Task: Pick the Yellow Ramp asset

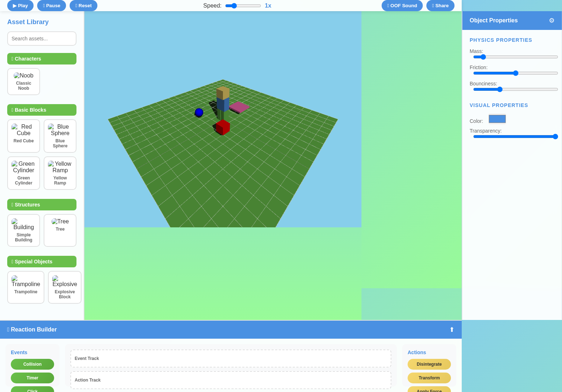Action: [60, 173]
